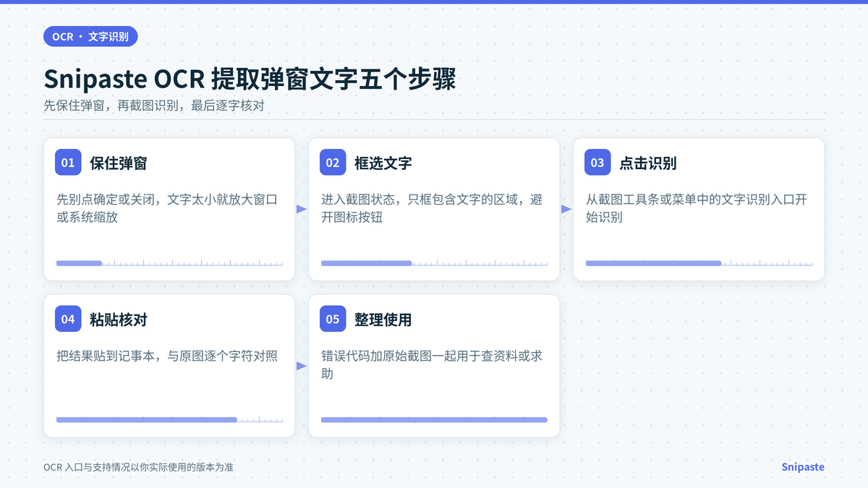This screenshot has height=488, width=868.
Task: Click the 01 step number badge
Action: [68, 163]
